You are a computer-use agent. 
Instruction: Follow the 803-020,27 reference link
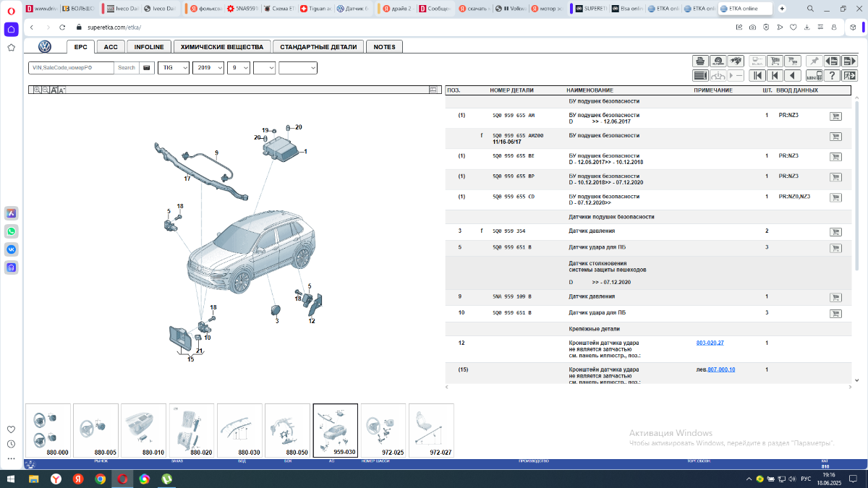pos(710,343)
